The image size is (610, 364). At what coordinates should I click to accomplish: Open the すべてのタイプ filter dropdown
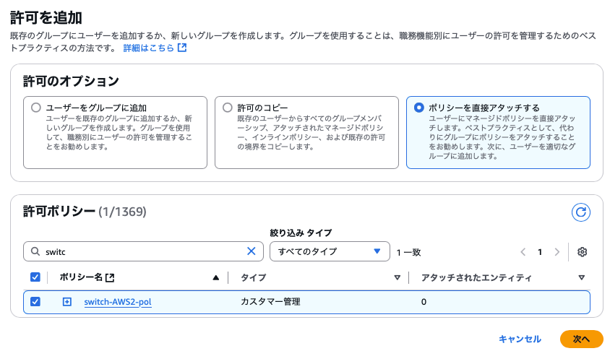tap(329, 251)
